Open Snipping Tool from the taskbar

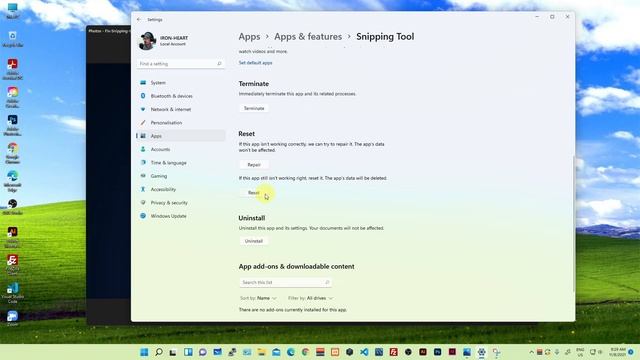tap(496, 352)
